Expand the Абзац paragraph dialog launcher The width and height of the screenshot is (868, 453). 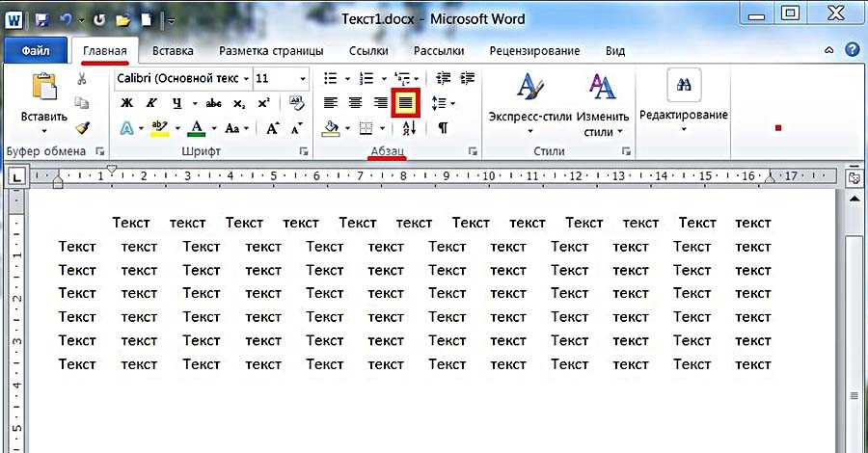click(473, 151)
